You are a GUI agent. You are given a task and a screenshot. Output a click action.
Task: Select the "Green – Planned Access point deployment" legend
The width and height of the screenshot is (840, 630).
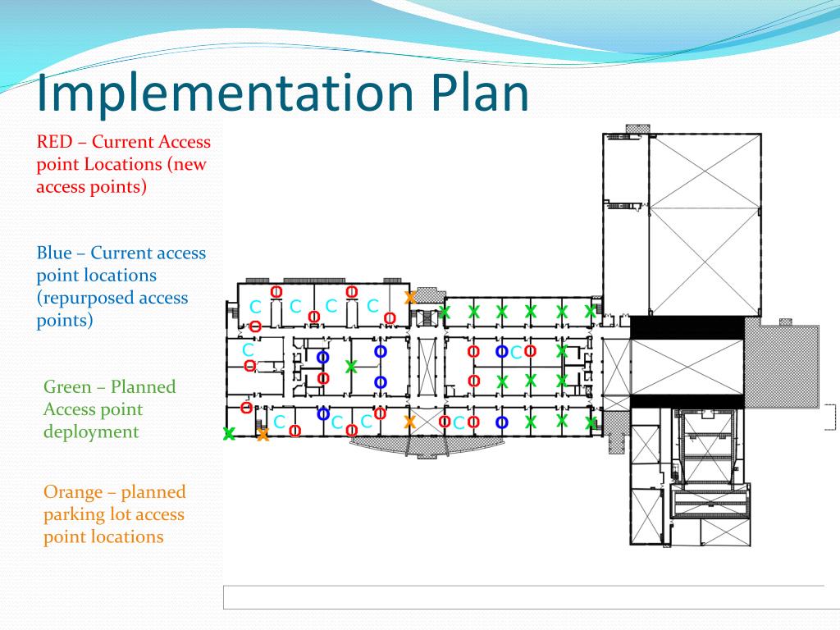coord(109,409)
